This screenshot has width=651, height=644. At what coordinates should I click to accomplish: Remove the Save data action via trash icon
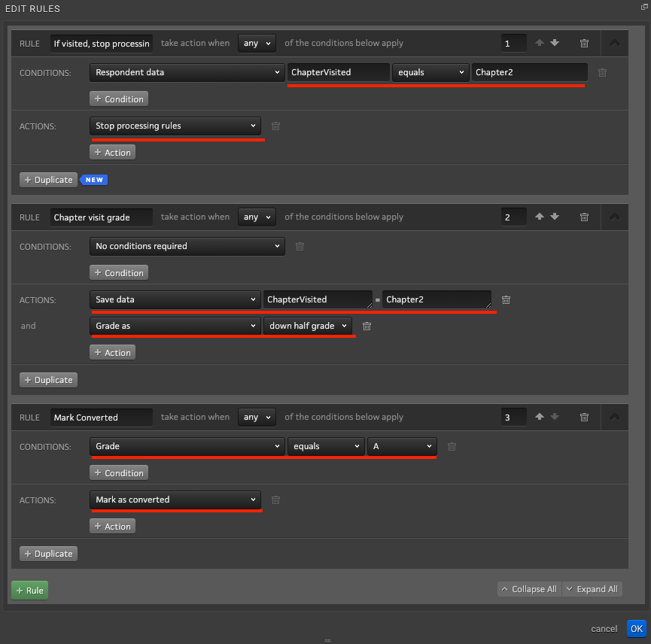[x=506, y=299]
